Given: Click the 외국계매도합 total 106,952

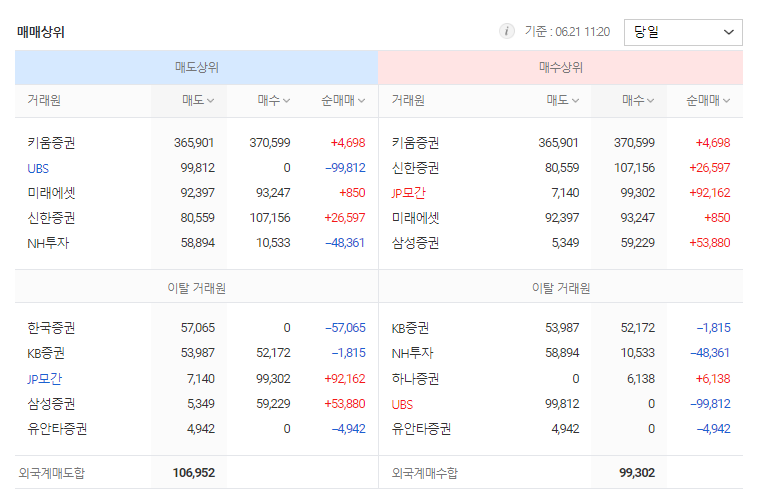Looking at the screenshot, I should pyautogui.click(x=194, y=473).
